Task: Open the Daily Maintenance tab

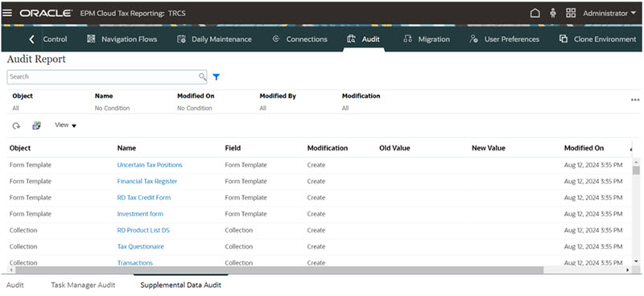Action: (x=221, y=39)
